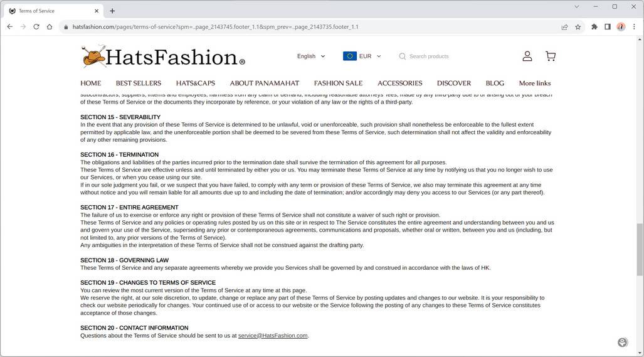The height and width of the screenshot is (357, 644).
Task: Open the DISCOVER menu item
Action: pos(454,83)
